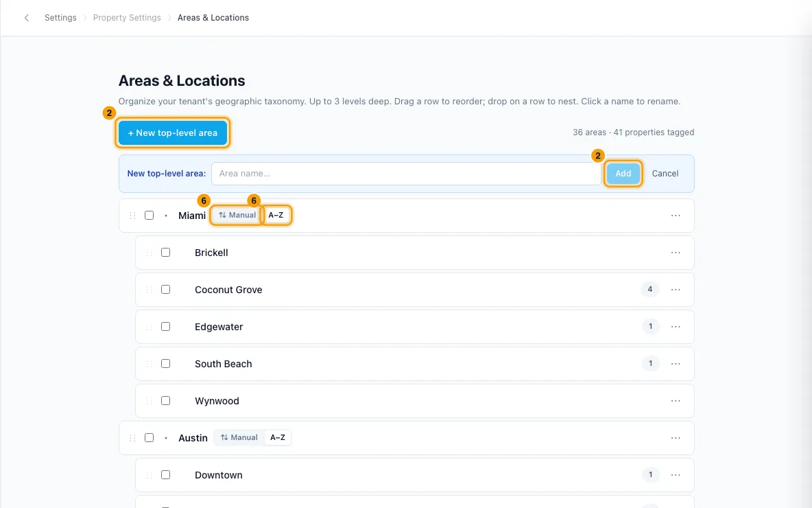812x508 pixels.
Task: Grab the Wynwood row drag handle
Action: 149,401
